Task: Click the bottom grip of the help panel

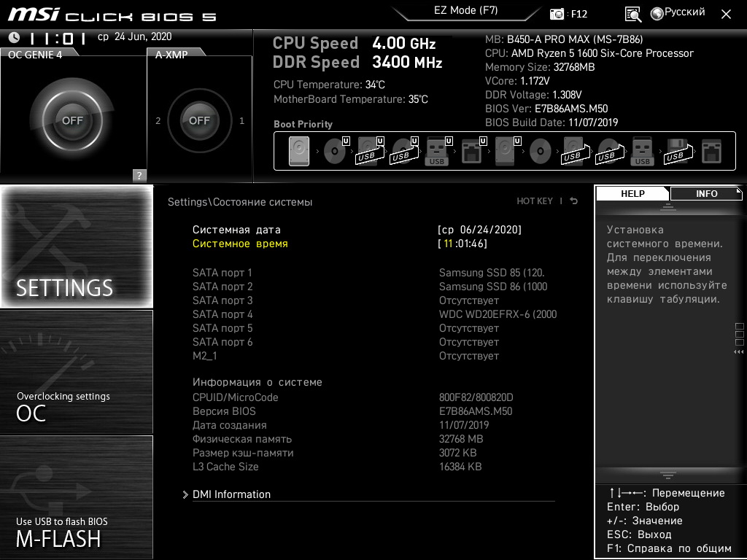Action: point(668,475)
